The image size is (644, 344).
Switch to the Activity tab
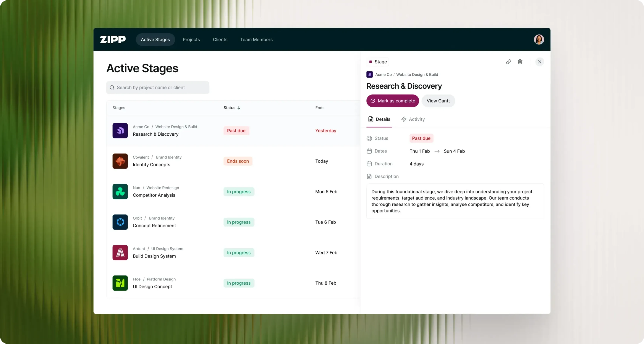coord(413,119)
